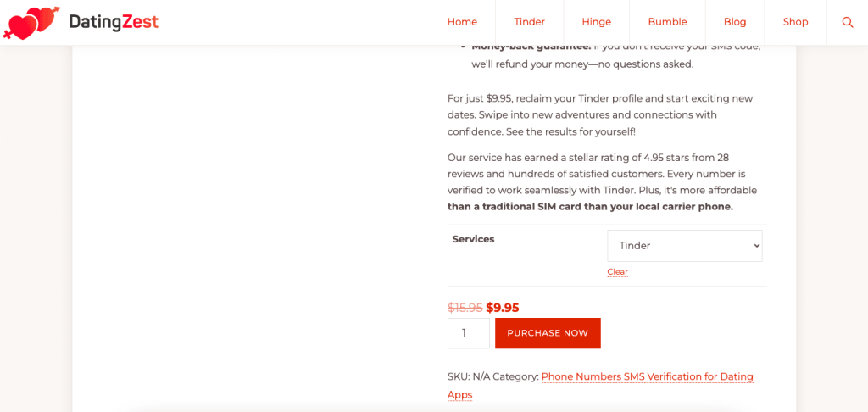
Task: Open the Tinder navigation menu item
Action: click(530, 22)
